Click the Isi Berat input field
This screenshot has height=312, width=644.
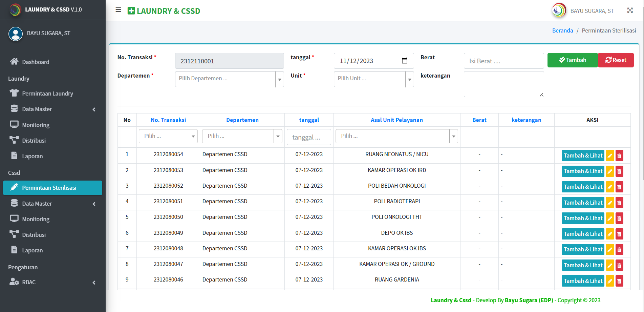pyautogui.click(x=503, y=61)
